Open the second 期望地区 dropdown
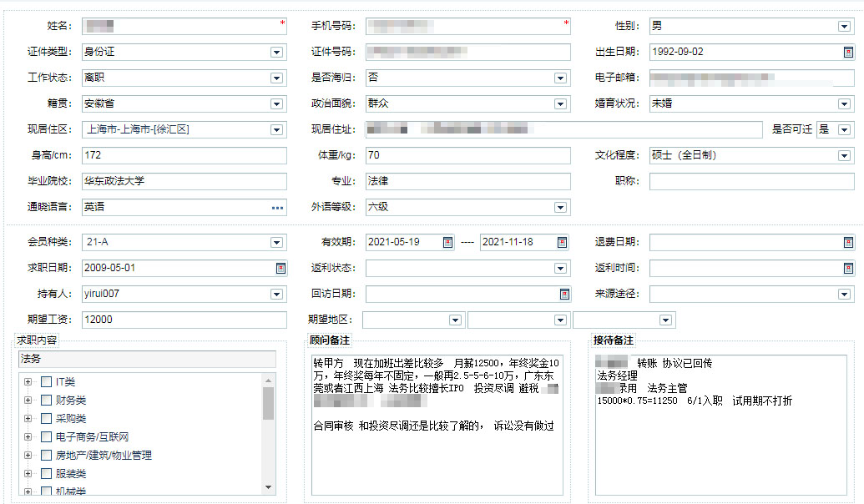Image resolution: width=864 pixels, height=504 pixels. pyautogui.click(x=560, y=320)
